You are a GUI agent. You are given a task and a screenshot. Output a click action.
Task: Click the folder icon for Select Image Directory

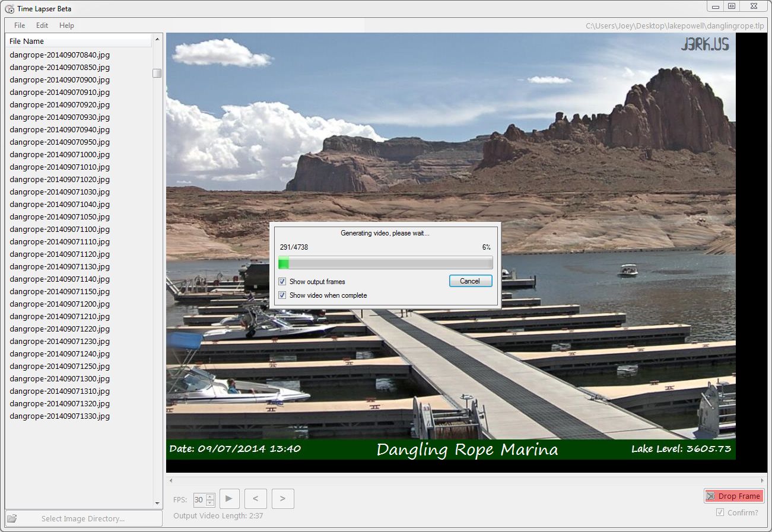click(12, 518)
